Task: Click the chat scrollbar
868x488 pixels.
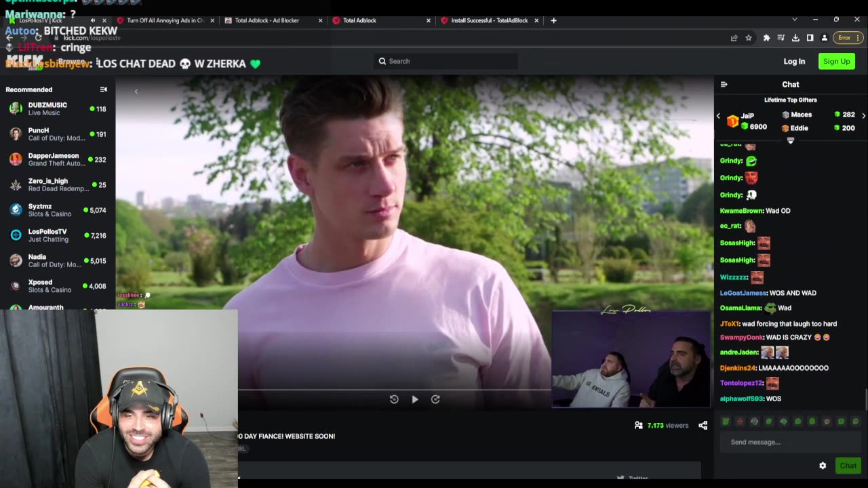Action: pos(865,400)
